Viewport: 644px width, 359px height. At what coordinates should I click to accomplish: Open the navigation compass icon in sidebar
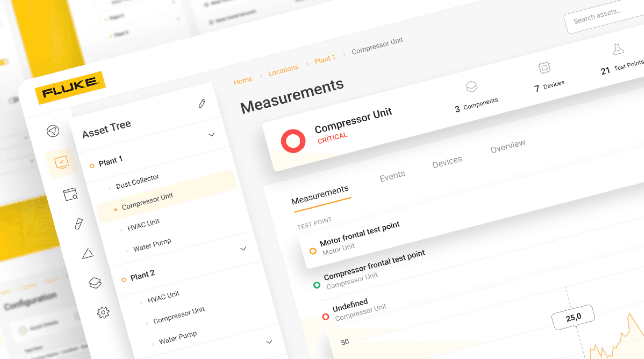coord(53,131)
